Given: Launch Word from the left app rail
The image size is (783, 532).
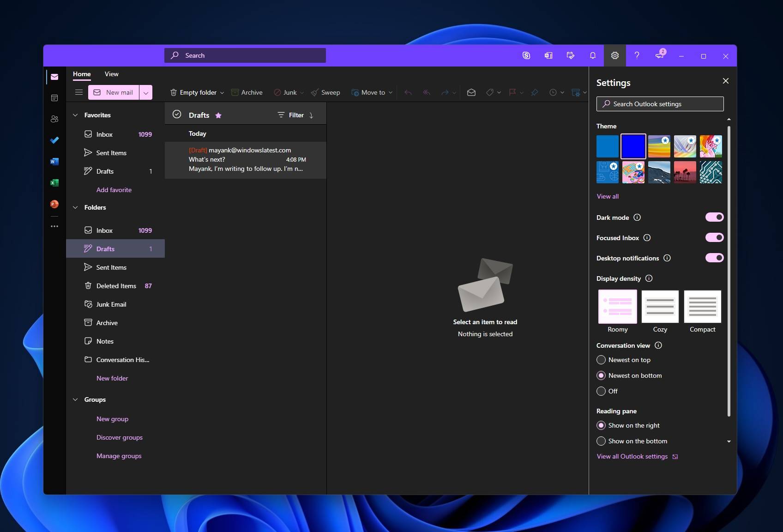Looking at the screenshot, I should [x=54, y=162].
